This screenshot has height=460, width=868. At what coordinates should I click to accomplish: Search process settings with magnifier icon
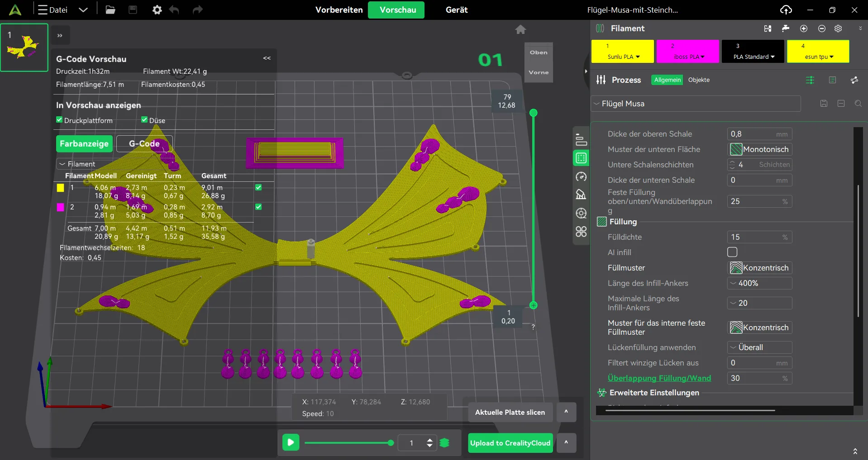(858, 104)
